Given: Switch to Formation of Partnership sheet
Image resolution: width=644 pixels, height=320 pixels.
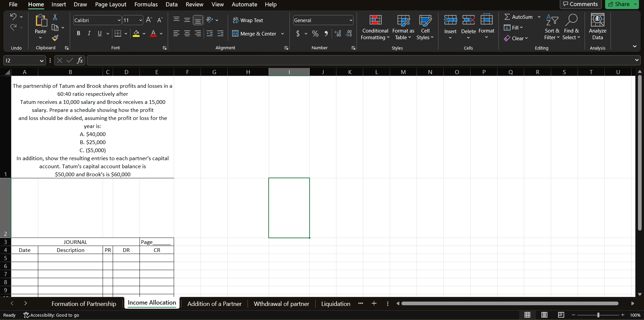Looking at the screenshot, I should [x=84, y=304].
